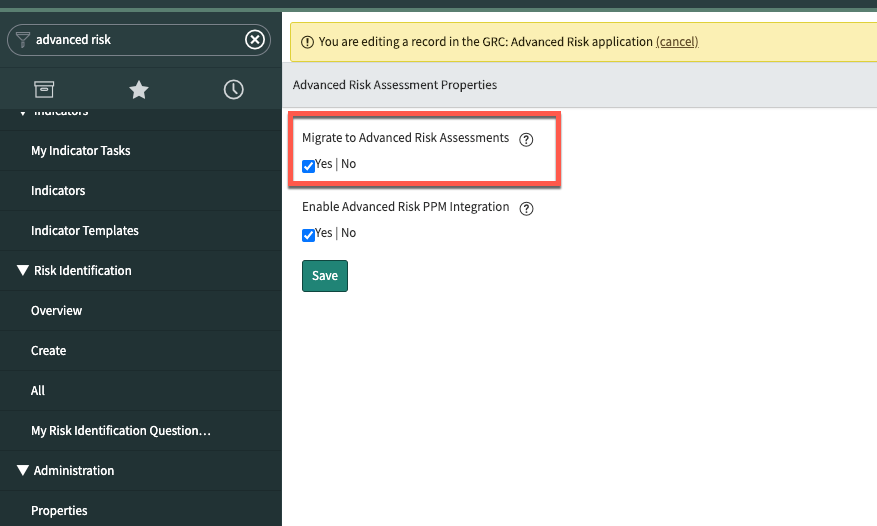Click the Migrate to Advanced Risk Assessments label
This screenshot has width=877, height=526.
click(406, 138)
